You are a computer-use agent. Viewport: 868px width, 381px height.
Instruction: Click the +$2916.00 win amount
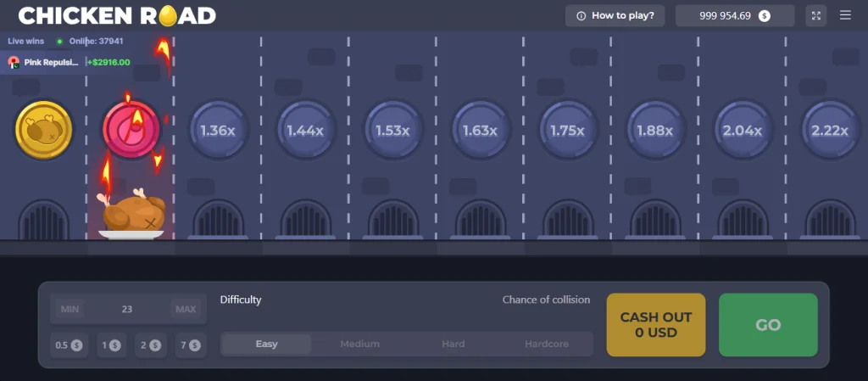(x=108, y=62)
